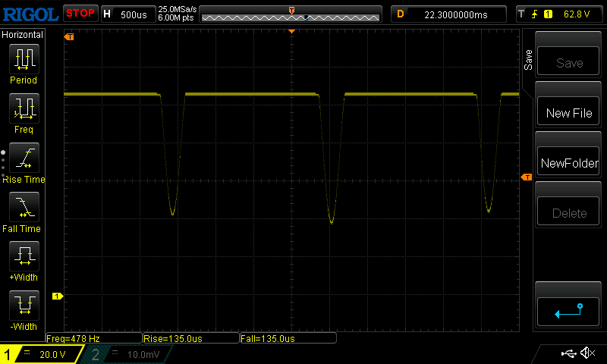Select the Period measurement icon
Screen dimensions: 607x364
pos(24,59)
